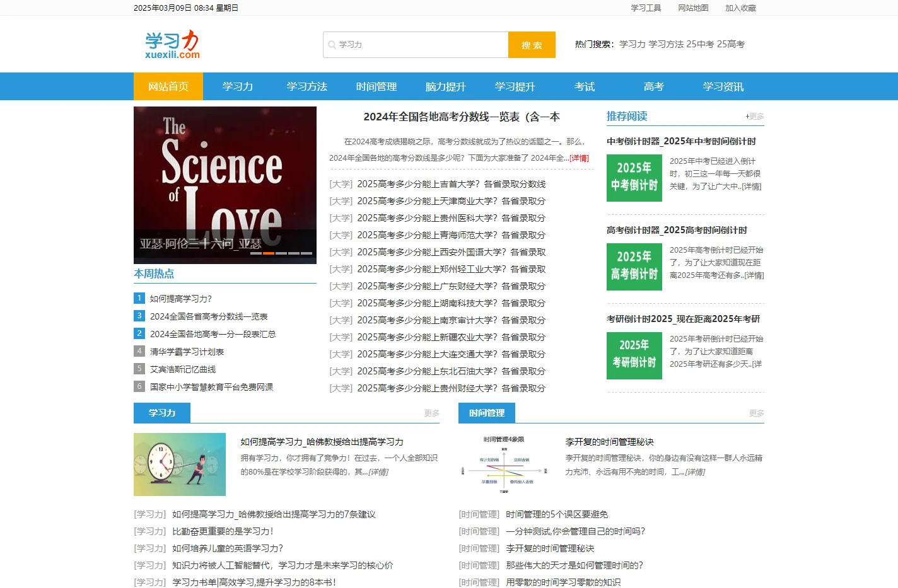Image resolution: width=898 pixels, height=588 pixels.
Task: Open article about 青海师范大学 admission scores
Action: click(451, 235)
